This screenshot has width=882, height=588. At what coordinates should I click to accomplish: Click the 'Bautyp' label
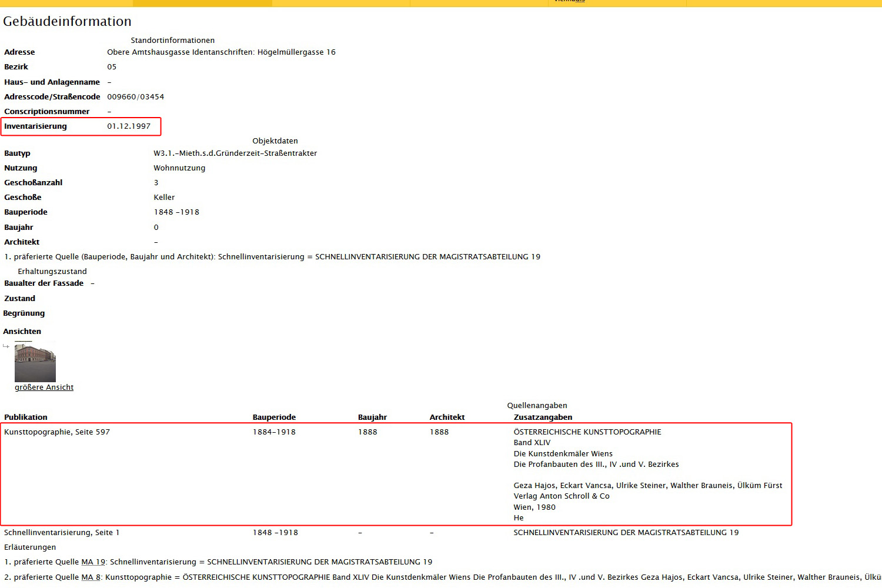click(17, 153)
